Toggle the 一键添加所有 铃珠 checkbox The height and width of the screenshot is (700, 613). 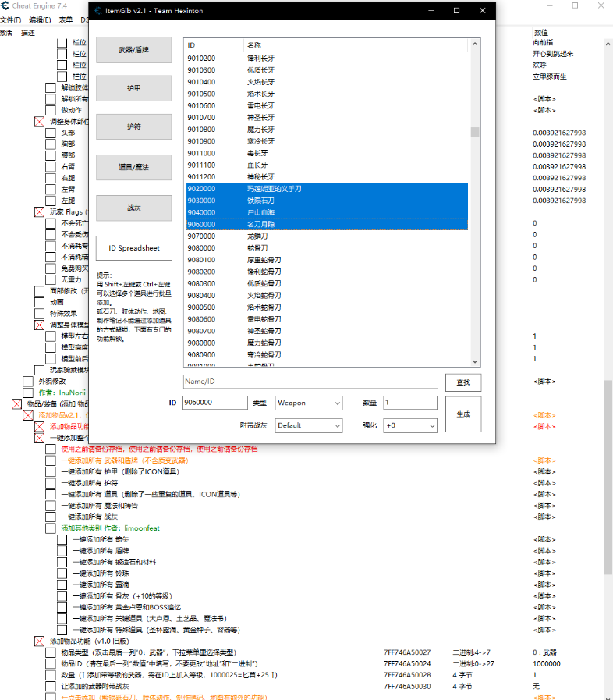(62, 574)
